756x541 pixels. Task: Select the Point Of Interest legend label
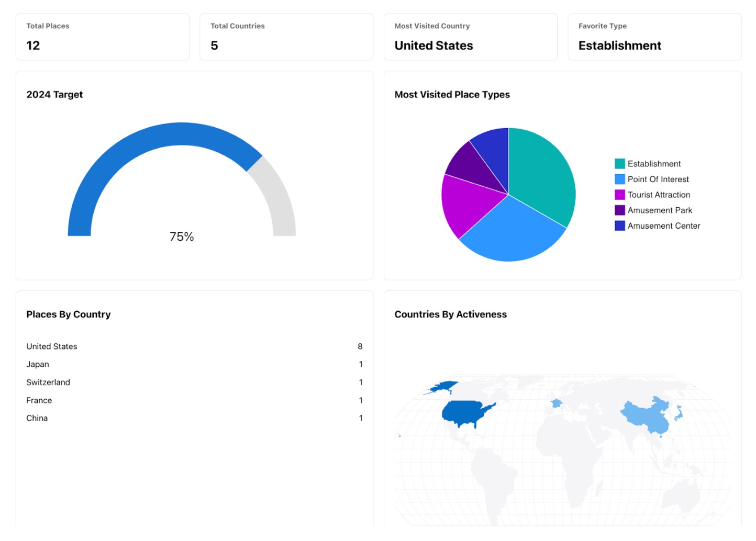(658, 179)
